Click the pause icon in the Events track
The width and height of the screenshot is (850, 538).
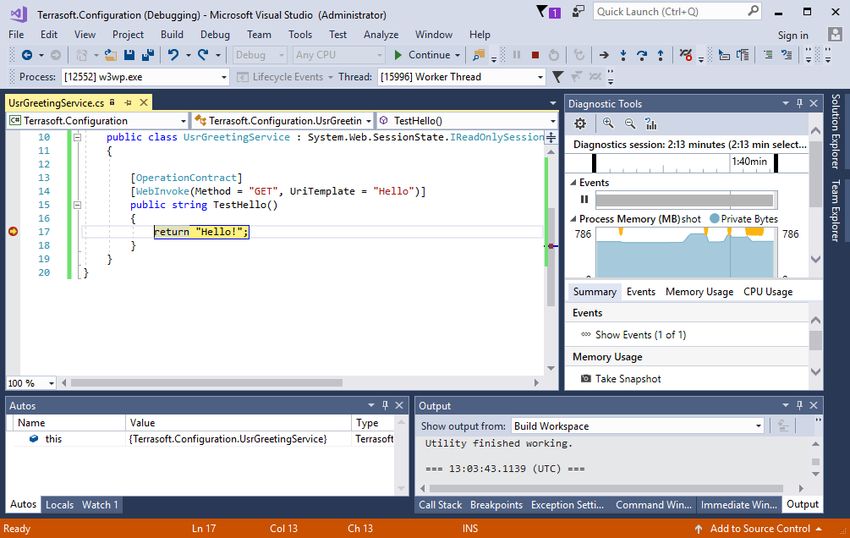pyautogui.click(x=584, y=199)
